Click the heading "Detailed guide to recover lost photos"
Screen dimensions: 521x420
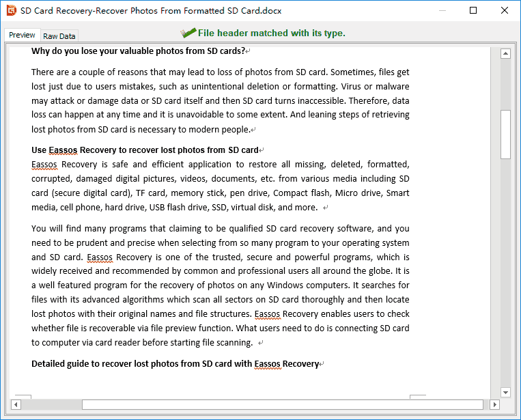[x=175, y=363]
